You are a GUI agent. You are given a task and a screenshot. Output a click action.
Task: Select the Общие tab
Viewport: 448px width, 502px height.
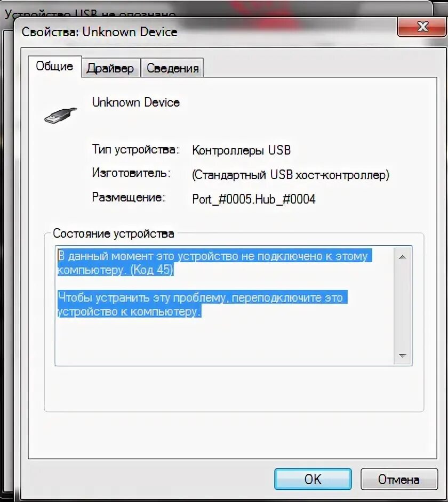click(54, 66)
